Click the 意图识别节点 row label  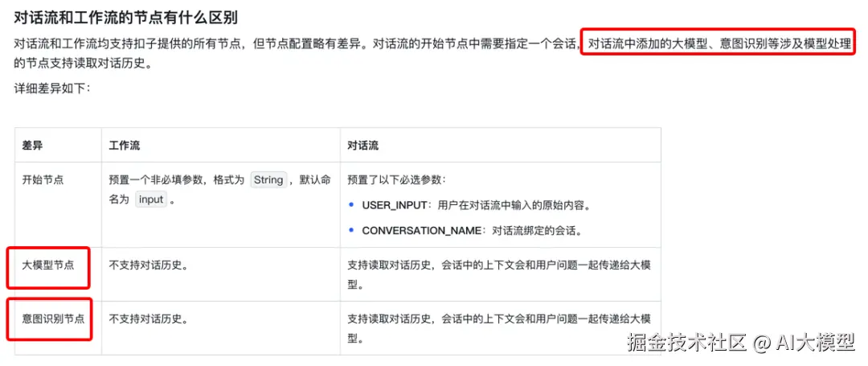coord(53,319)
